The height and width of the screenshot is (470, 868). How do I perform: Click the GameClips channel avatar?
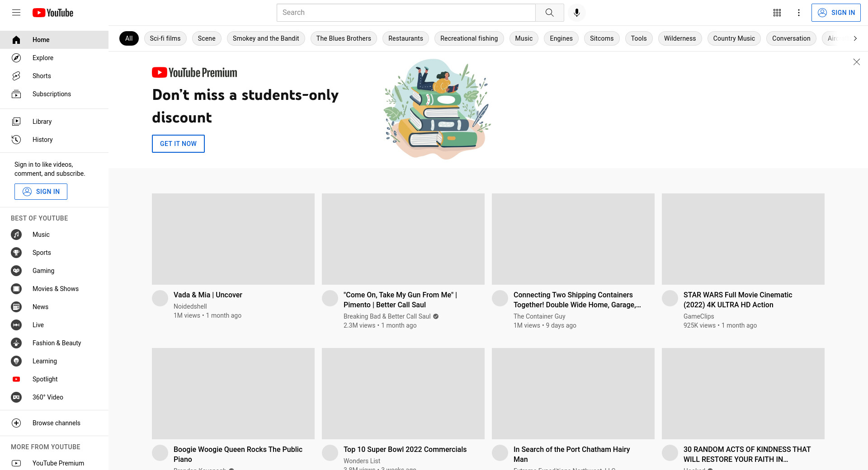[670, 298]
